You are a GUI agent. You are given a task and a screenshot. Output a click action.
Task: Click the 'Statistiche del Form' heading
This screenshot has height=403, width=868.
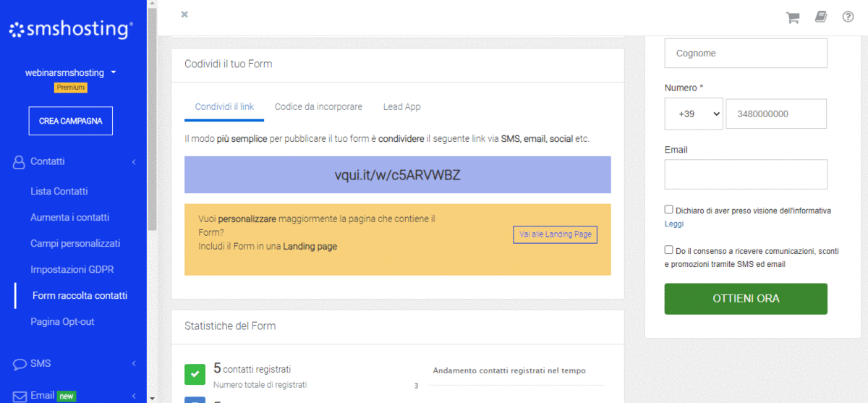point(230,326)
